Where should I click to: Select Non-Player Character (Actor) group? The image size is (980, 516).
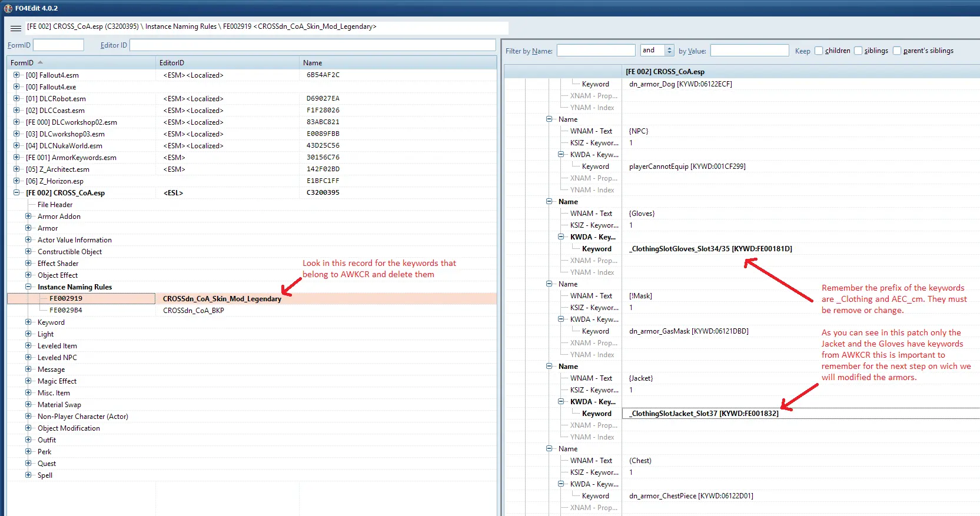click(82, 417)
